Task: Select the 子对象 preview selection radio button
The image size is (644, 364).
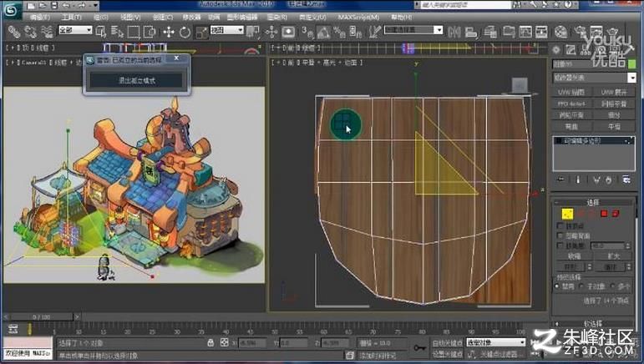Action: pyautogui.click(x=582, y=286)
